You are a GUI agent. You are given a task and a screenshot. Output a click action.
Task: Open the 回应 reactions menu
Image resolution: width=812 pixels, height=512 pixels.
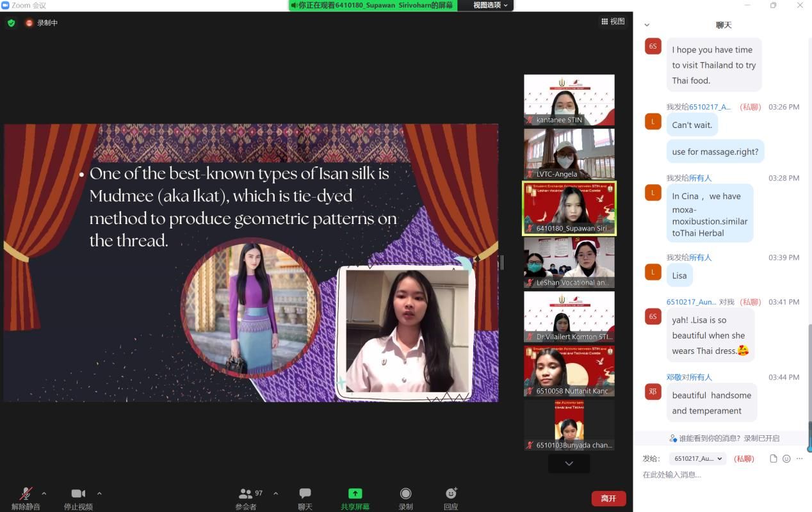point(451,494)
